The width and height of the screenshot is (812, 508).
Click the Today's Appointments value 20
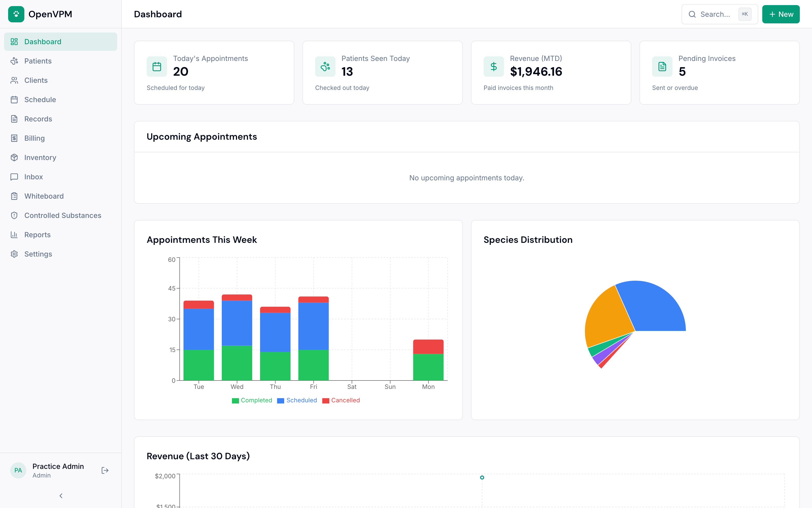tap(180, 72)
